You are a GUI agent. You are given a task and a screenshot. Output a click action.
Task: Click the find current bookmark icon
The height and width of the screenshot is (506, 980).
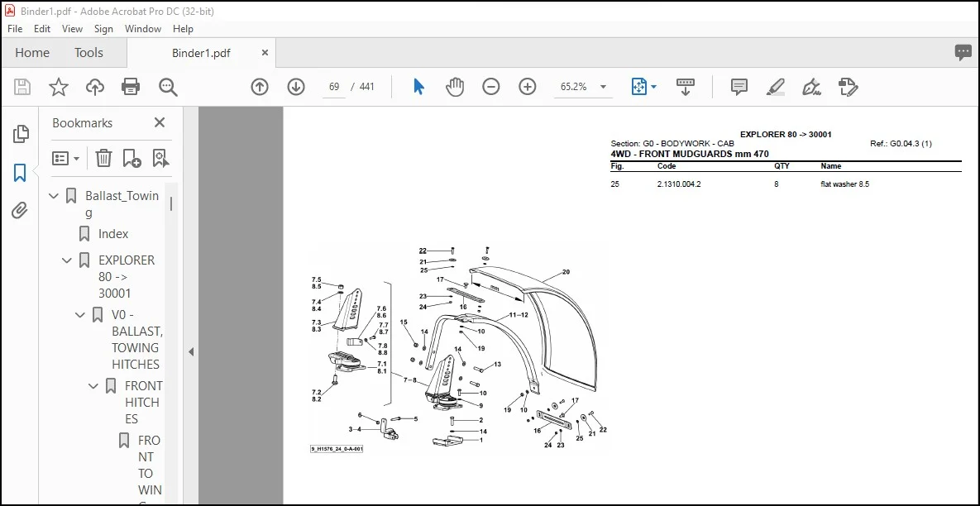click(x=160, y=158)
